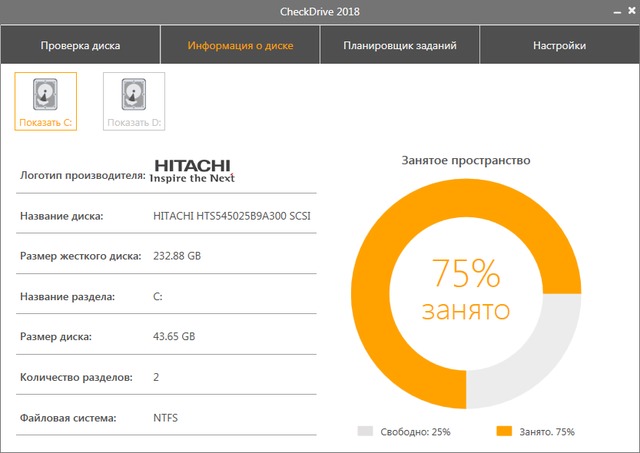This screenshot has width=640, height=453.
Task: Click the NTFS file system value
Action: point(166,417)
